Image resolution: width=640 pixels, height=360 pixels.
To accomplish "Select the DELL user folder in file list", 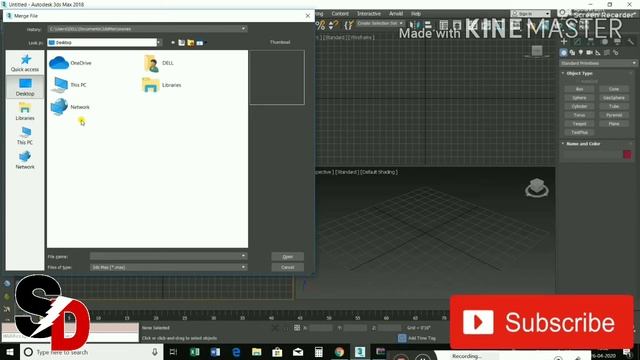I will (159, 63).
